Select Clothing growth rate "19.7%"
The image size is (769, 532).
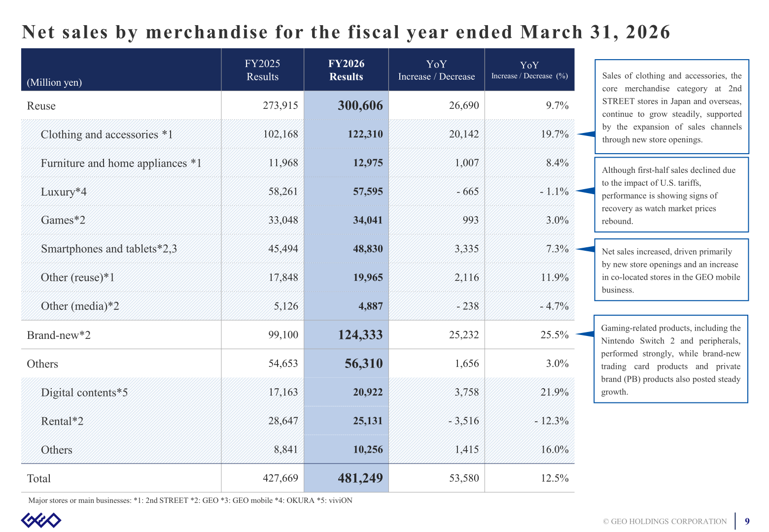[555, 134]
